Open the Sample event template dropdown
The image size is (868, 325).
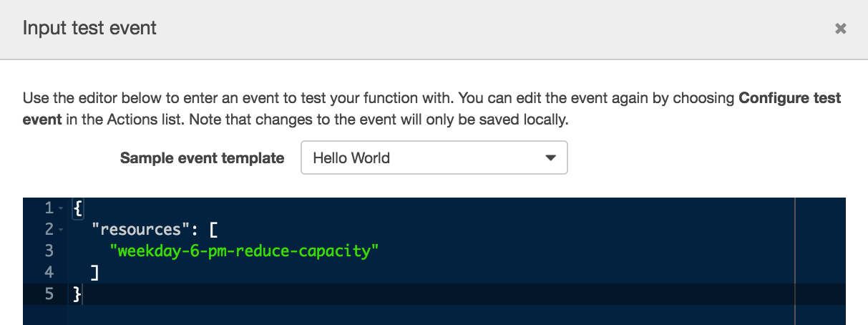point(434,157)
